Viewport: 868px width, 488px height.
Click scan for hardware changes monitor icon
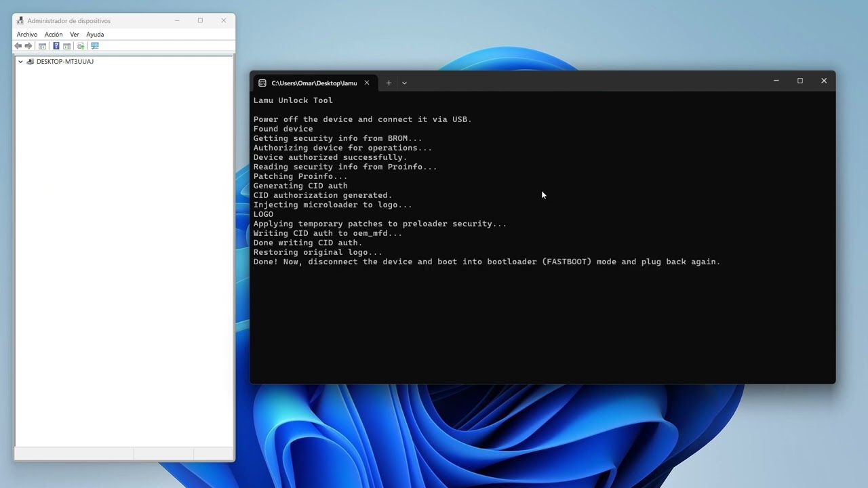point(95,46)
